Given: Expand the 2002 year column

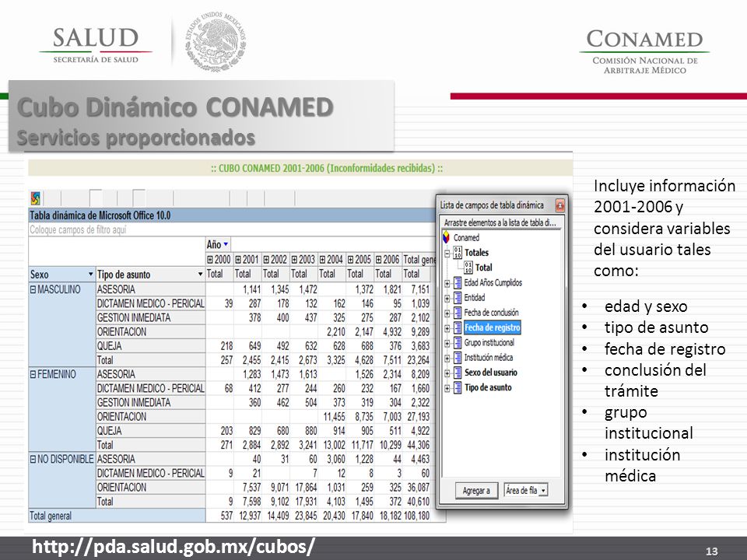Looking at the screenshot, I should pyautogui.click(x=266, y=260).
